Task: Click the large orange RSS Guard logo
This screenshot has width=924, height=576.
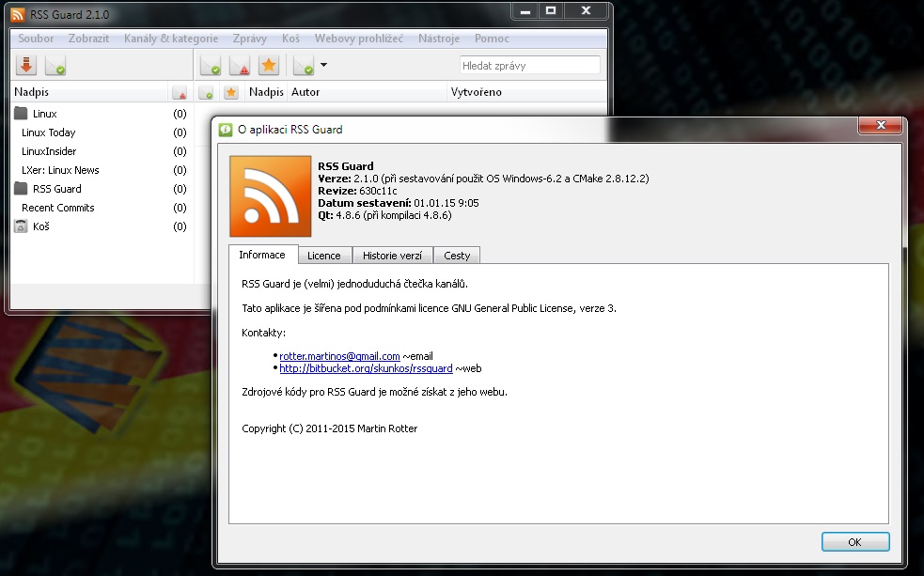Action: coord(270,196)
